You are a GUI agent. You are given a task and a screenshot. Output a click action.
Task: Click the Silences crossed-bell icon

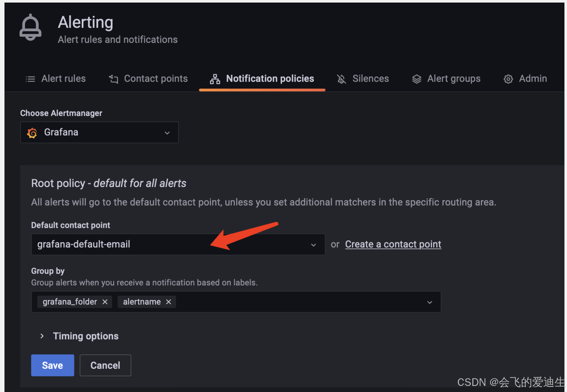341,79
